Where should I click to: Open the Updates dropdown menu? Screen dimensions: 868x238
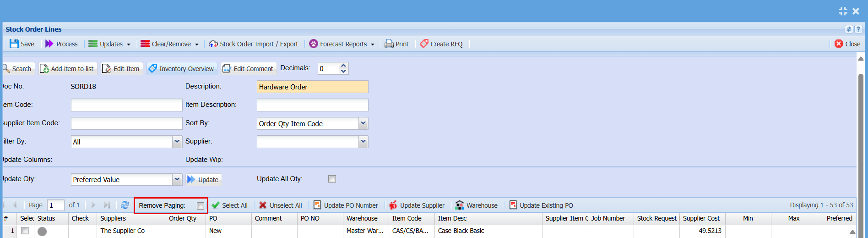pos(109,44)
